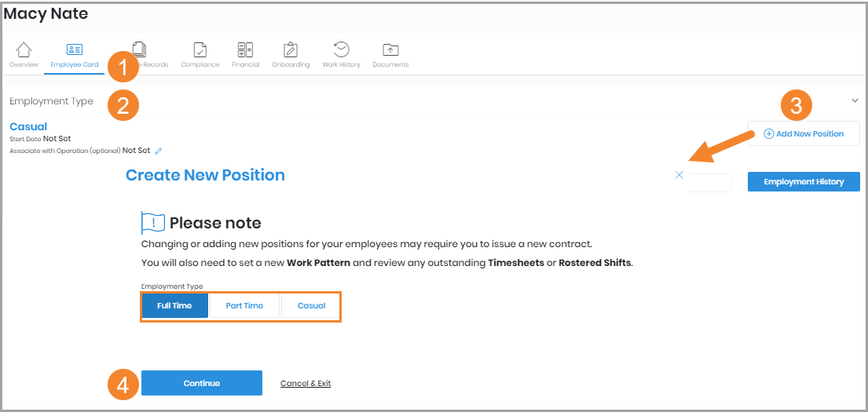Viewport: 868px width, 412px height.
Task: Select Part Time employment type
Action: tap(244, 305)
